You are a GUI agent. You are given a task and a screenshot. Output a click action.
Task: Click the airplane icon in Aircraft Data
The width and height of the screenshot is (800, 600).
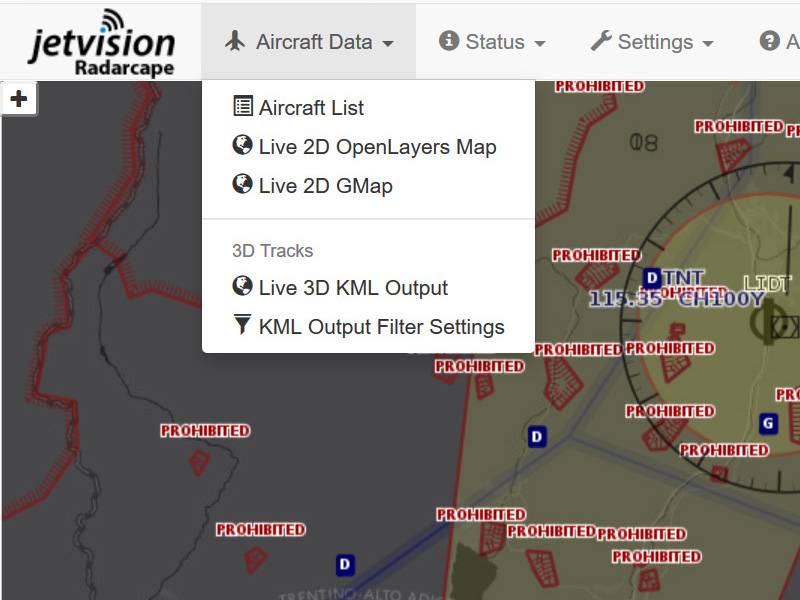coord(236,42)
